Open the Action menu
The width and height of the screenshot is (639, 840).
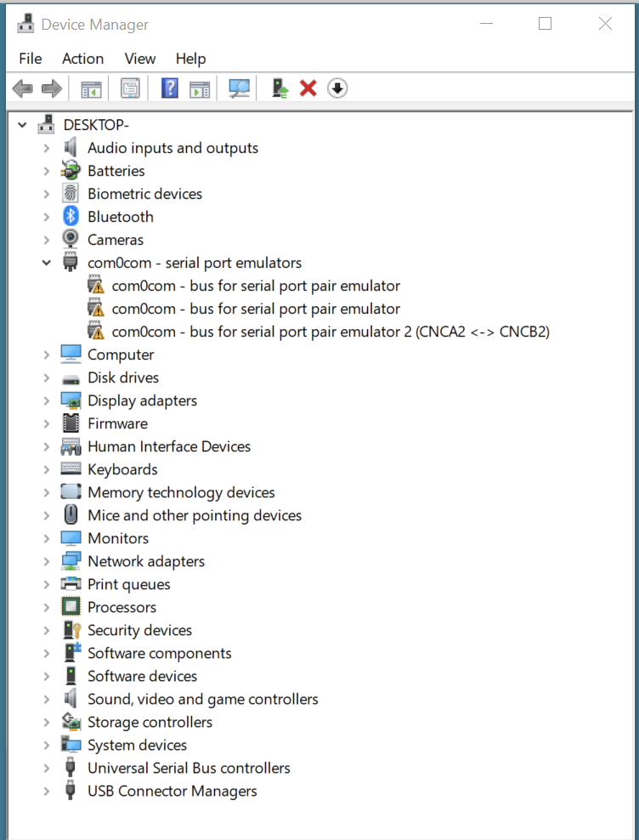click(x=82, y=59)
